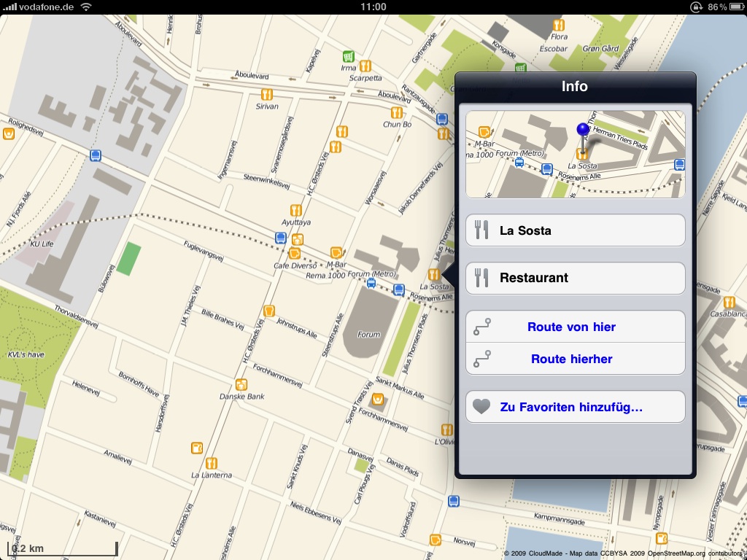The image size is (747, 560).
Task: Click the blue pin in the Info preview
Action: (582, 131)
